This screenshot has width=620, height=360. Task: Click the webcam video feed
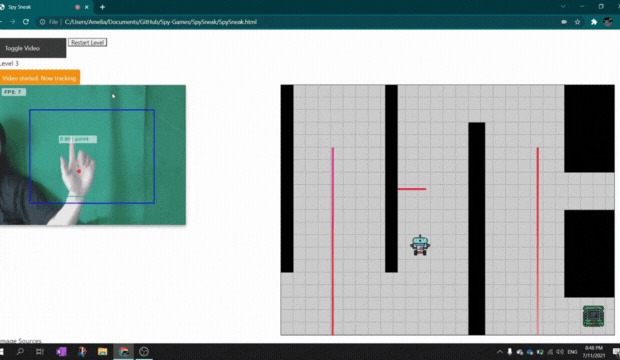93,155
